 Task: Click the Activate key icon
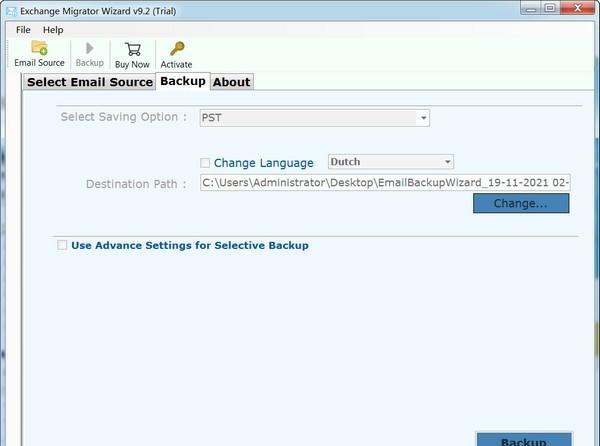(x=177, y=49)
